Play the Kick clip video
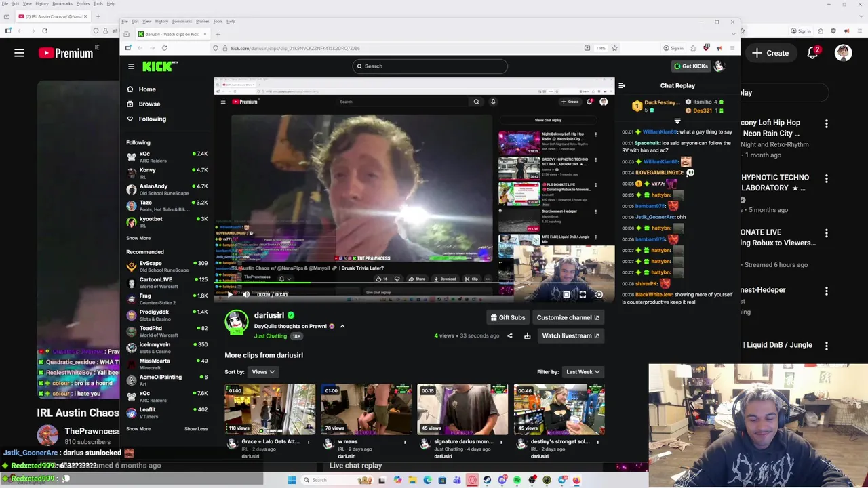The image size is (868, 488). [230, 294]
